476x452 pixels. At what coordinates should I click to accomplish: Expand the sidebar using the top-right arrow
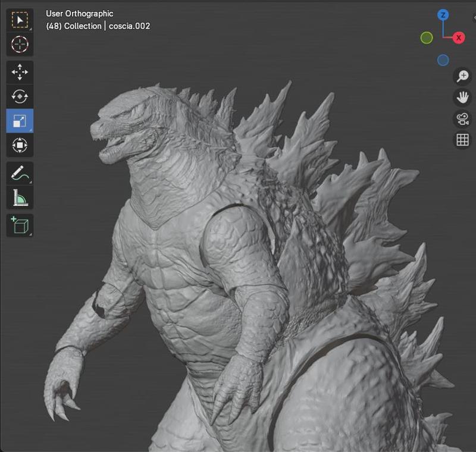click(474, 18)
